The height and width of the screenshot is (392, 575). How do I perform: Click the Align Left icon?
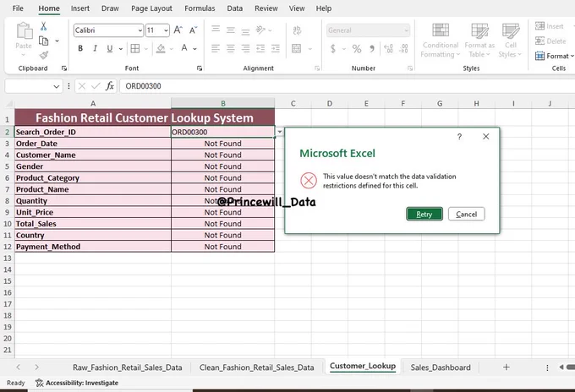(216, 48)
